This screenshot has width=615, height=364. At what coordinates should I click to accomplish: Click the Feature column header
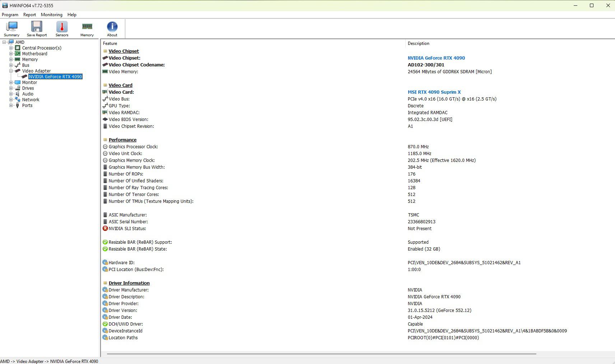[x=253, y=43]
